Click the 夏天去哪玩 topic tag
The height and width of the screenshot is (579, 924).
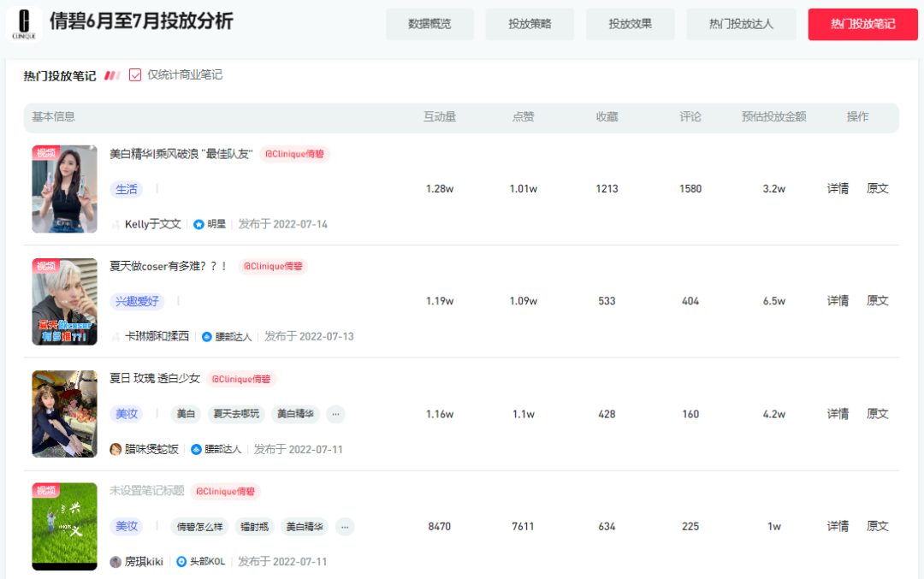coord(236,414)
